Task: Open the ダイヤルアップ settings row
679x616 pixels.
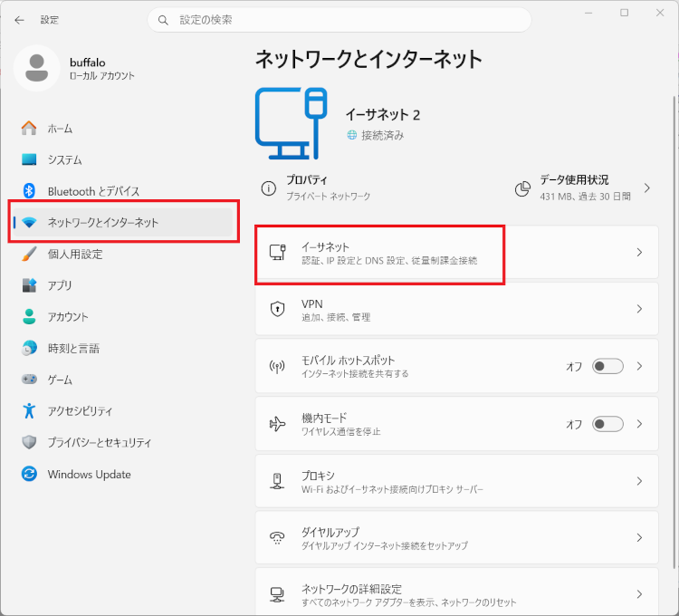Action: (457, 537)
